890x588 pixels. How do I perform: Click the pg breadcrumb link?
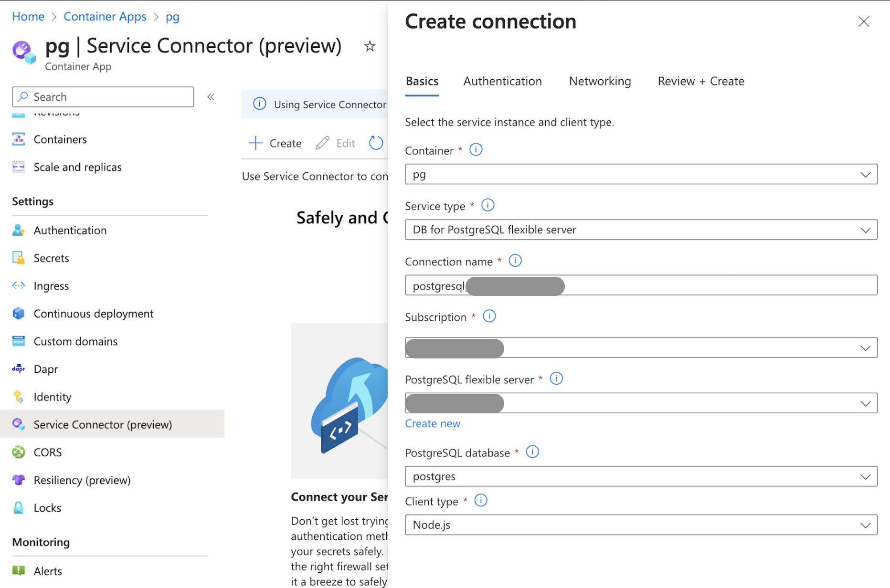point(172,17)
